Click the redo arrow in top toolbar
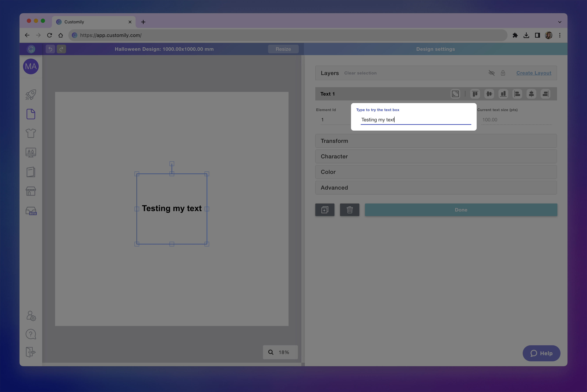This screenshot has width=587, height=392. coord(61,49)
